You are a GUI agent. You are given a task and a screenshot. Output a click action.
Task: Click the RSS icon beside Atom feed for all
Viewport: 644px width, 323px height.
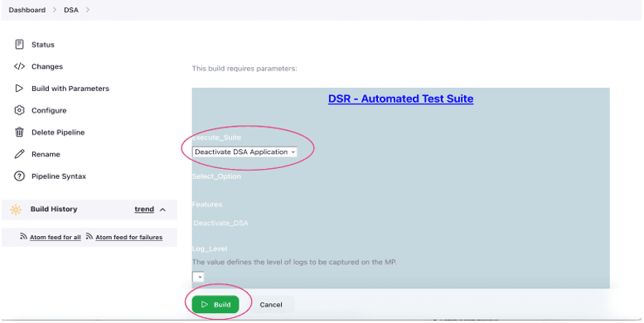(x=23, y=237)
